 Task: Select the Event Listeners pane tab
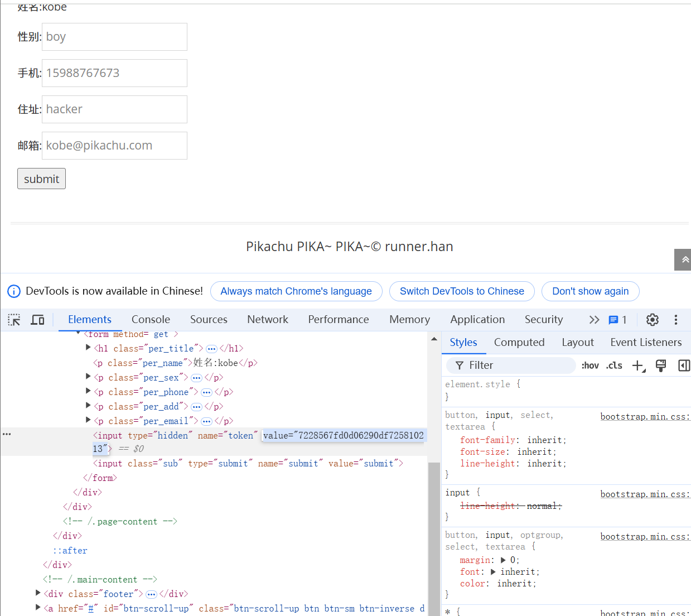click(x=646, y=343)
